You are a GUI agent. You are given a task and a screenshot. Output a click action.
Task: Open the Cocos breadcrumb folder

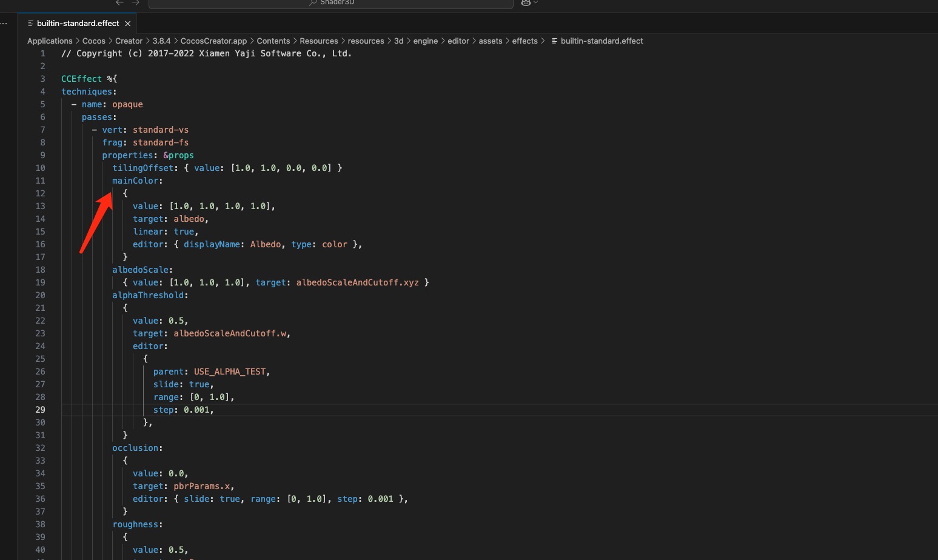point(93,41)
